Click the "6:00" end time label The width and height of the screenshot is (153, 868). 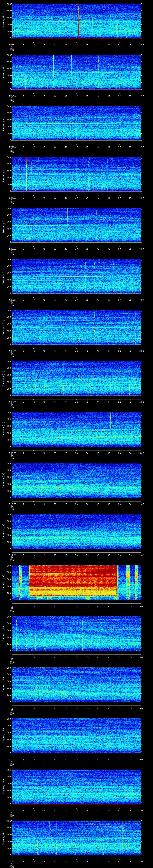tap(141, 249)
